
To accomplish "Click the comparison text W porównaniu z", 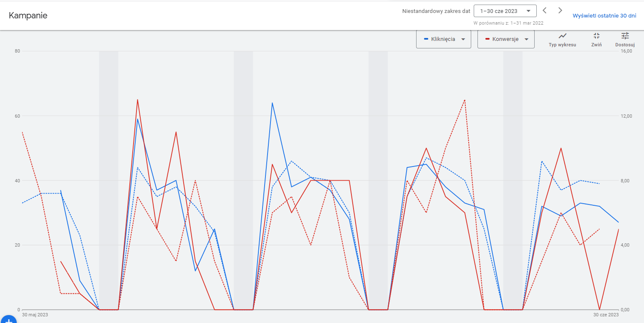I will [x=508, y=23].
